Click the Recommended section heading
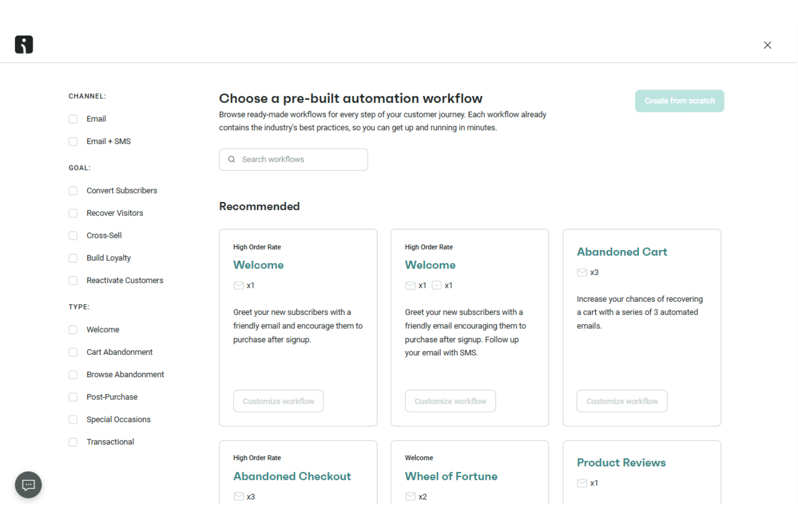798x532 pixels. coord(259,206)
